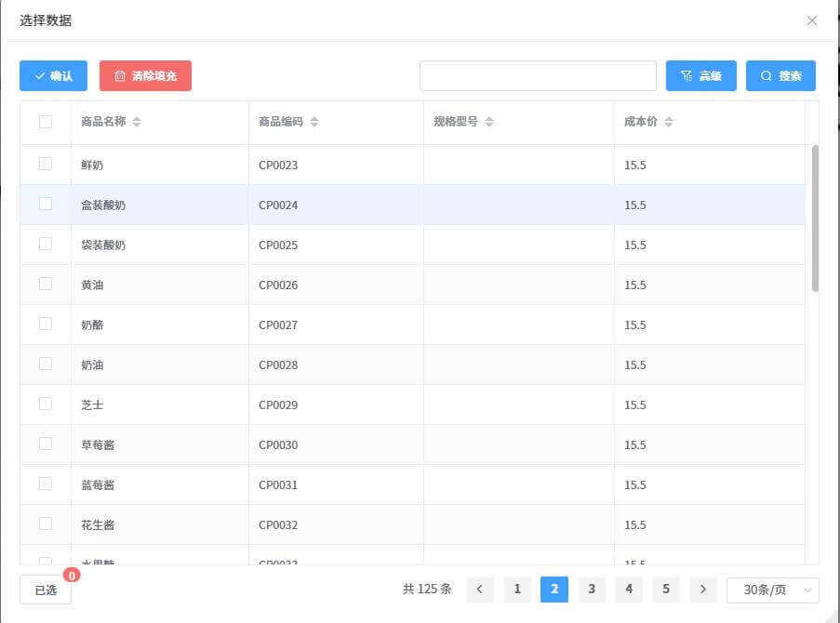Click the 花生酱 product name
Image resolution: width=840 pixels, height=623 pixels.
point(98,525)
